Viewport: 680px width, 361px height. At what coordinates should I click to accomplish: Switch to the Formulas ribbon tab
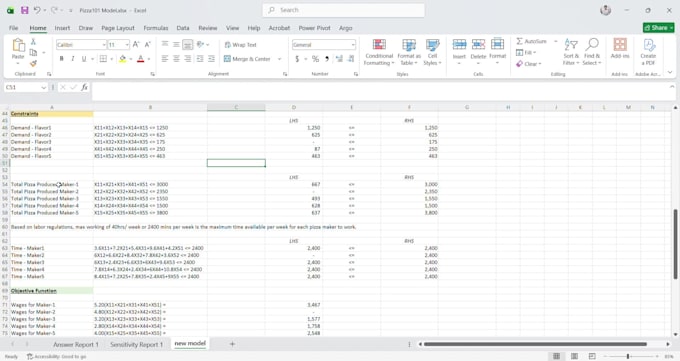pos(156,28)
